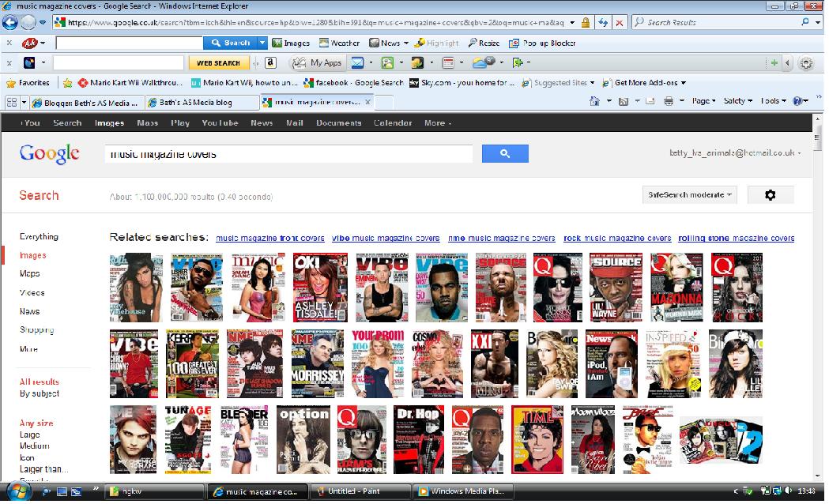Screen dimensions: 829x504
Task: Open 'vibe music magazine covers' related search
Action: tap(386, 239)
